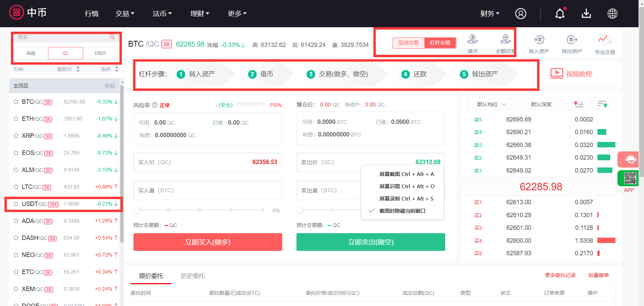Viewport: 644px width, 306px height.
Task: Select the USDT market tab
Action: click(x=100, y=53)
